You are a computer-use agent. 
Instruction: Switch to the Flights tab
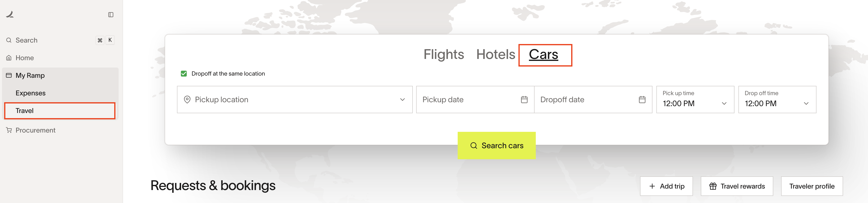(x=444, y=54)
